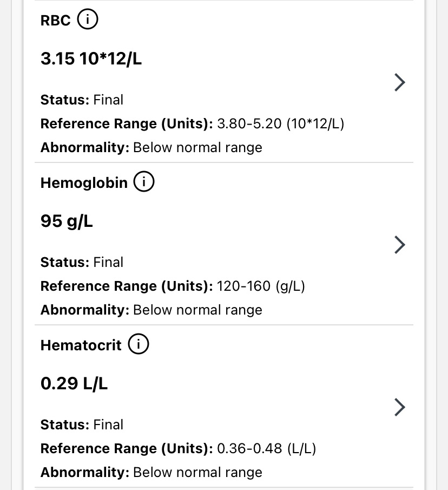Tap the Hematocrit Status Final line

pyautogui.click(x=82, y=424)
